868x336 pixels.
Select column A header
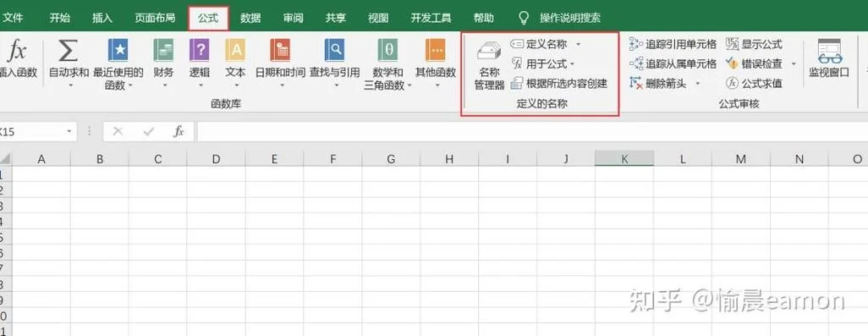[x=41, y=159]
